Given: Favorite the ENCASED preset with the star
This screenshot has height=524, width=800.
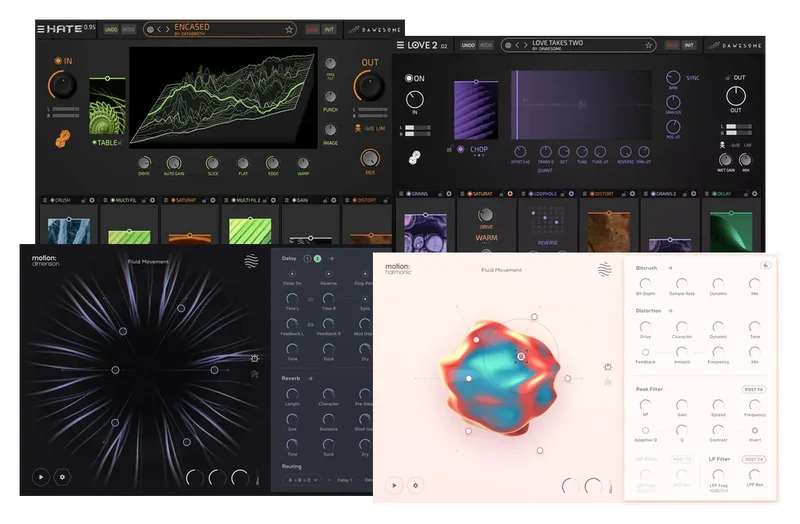Looking at the screenshot, I should [289, 30].
